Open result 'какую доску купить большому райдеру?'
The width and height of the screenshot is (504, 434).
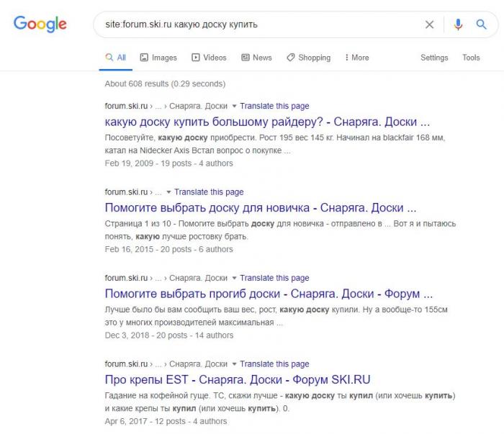tap(267, 122)
